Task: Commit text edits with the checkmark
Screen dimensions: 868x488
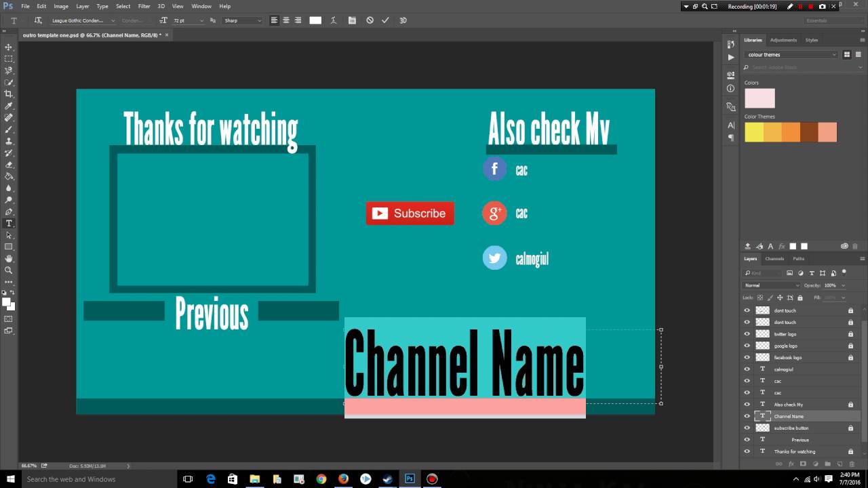Action: [x=385, y=20]
